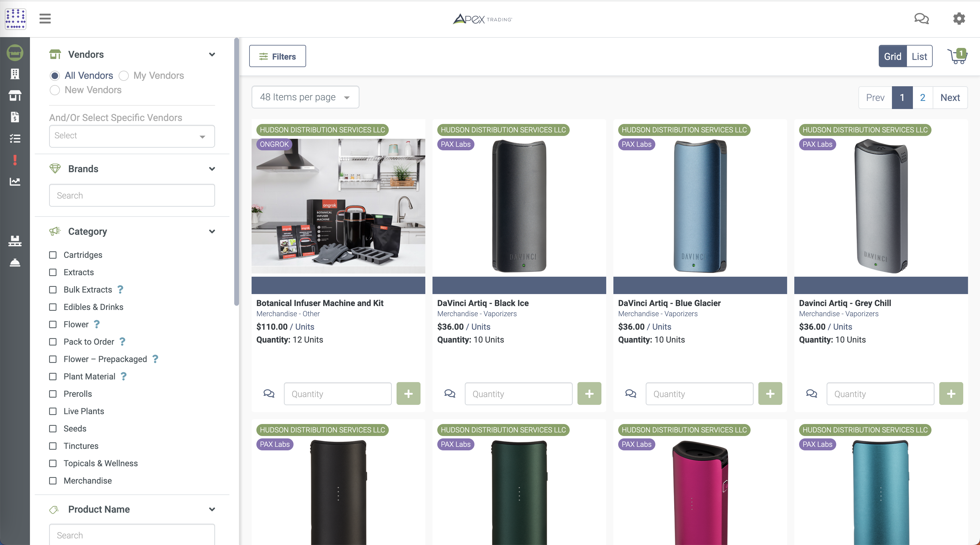
Task: Message vendor about DaVinci Artiq Blue Glacier
Action: [630, 393]
